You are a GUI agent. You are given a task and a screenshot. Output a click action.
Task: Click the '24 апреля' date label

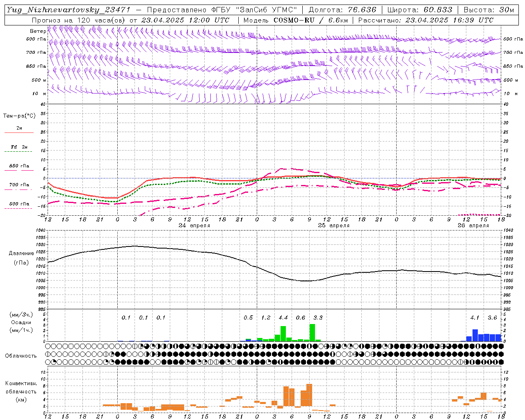[194, 226]
